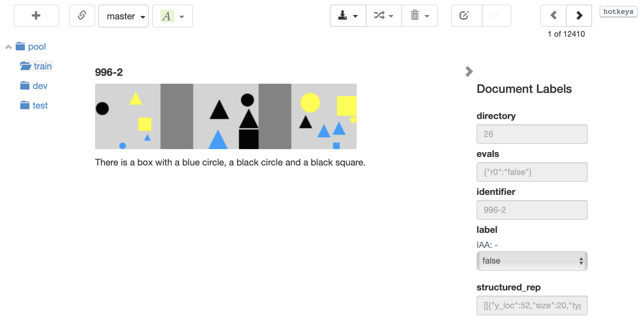The height and width of the screenshot is (327, 644).
Task: Open the train folder
Action: click(x=36, y=66)
